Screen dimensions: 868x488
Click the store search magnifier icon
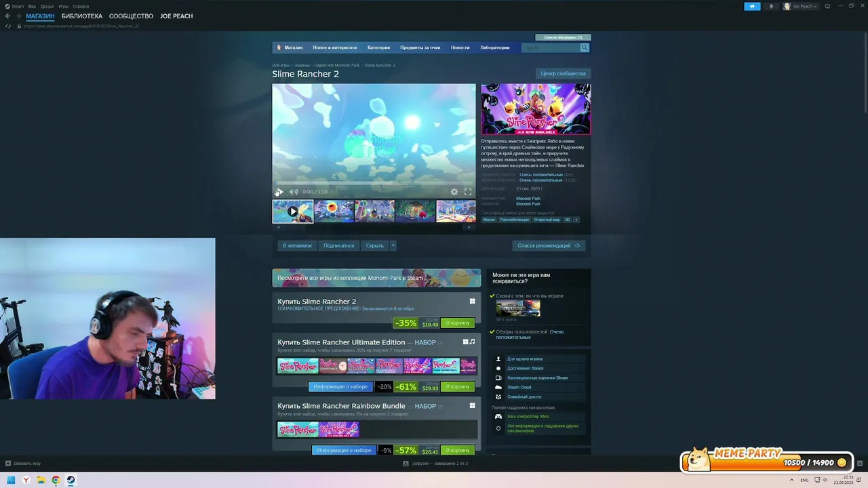pyautogui.click(x=584, y=47)
